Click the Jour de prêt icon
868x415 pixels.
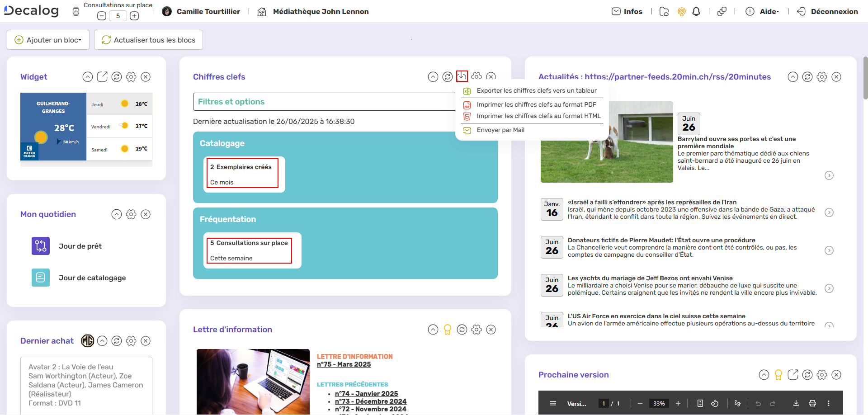pyautogui.click(x=40, y=246)
